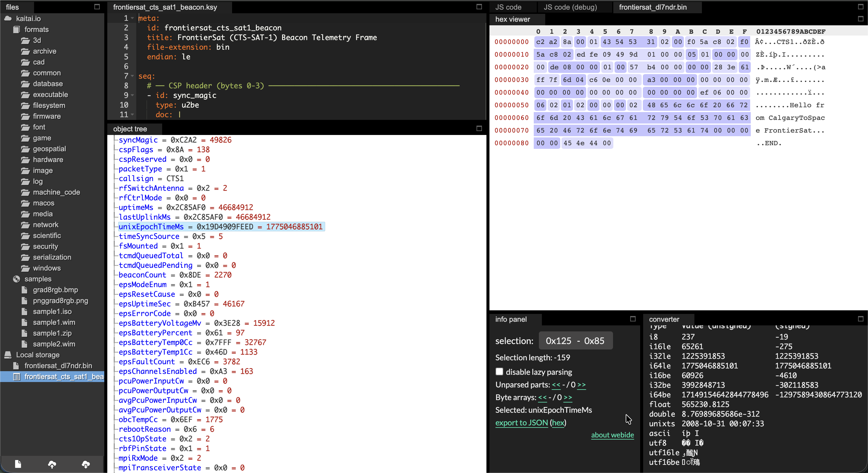
Task: Go to previous unparsed part
Action: [x=556, y=385]
